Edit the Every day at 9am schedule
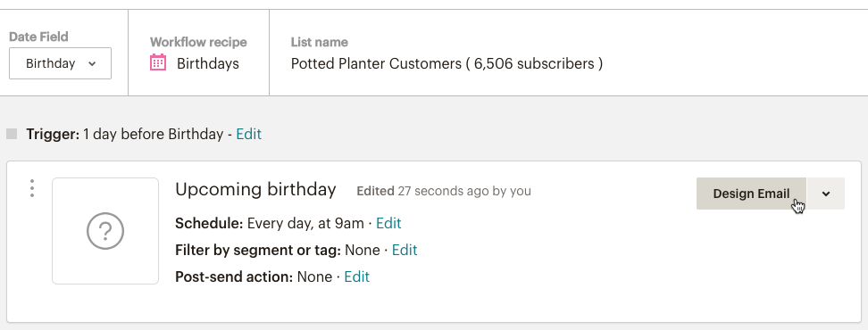The image size is (868, 330). (388, 223)
